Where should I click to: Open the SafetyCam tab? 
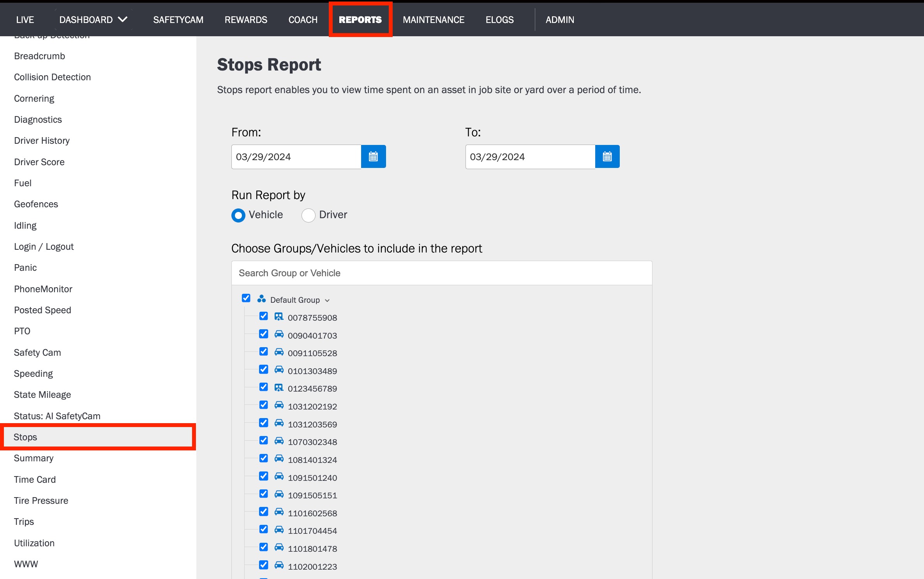[x=178, y=19]
